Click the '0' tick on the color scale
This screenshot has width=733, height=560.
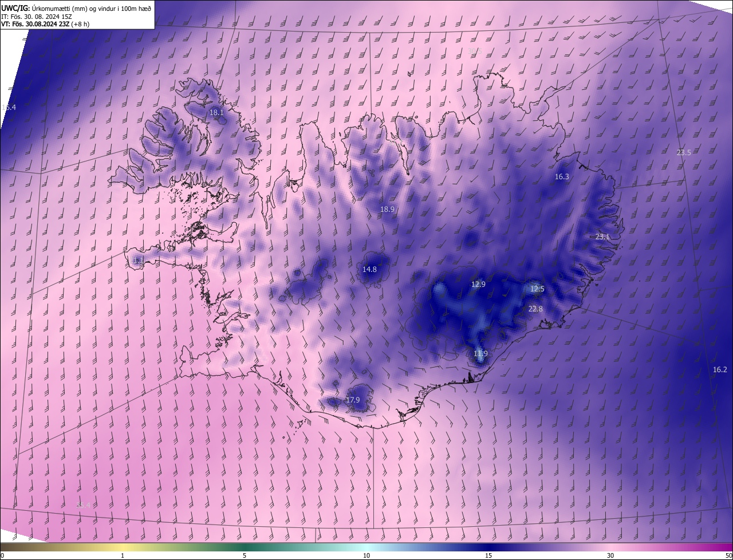click(x=2, y=555)
